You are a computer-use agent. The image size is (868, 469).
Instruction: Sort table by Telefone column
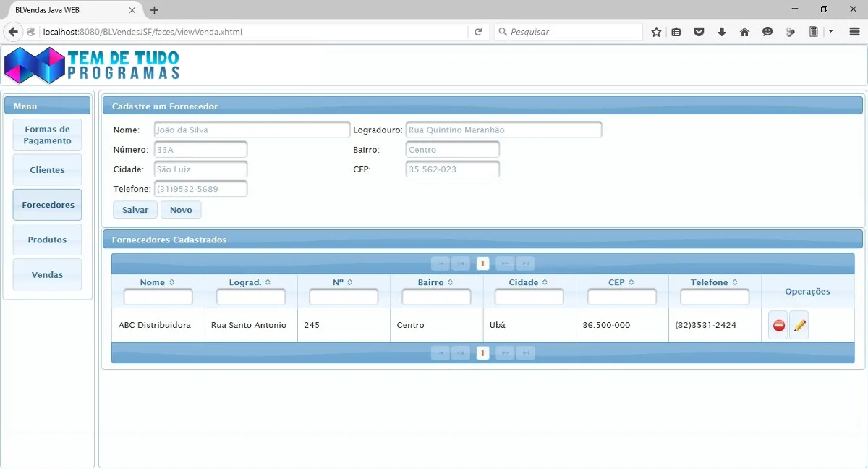click(x=735, y=282)
